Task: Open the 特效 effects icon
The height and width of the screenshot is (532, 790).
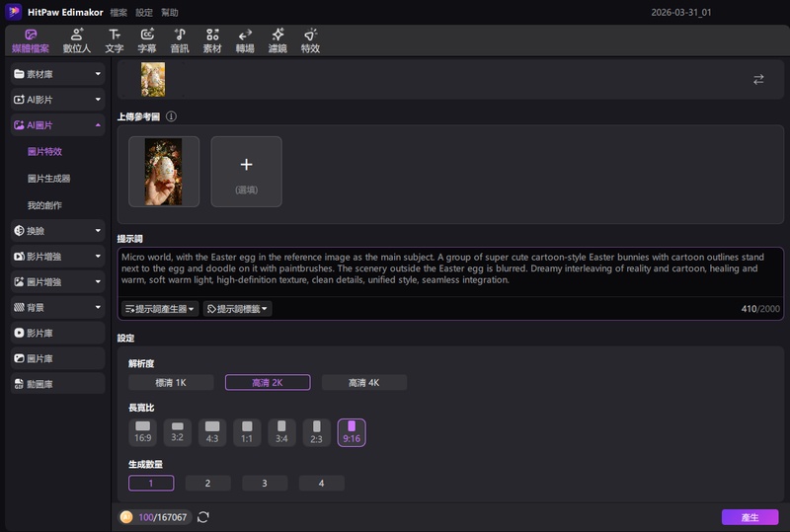Action: pos(310,39)
